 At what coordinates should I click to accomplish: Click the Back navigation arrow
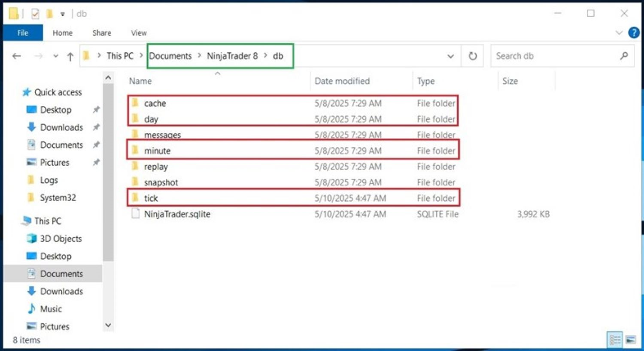coord(17,56)
